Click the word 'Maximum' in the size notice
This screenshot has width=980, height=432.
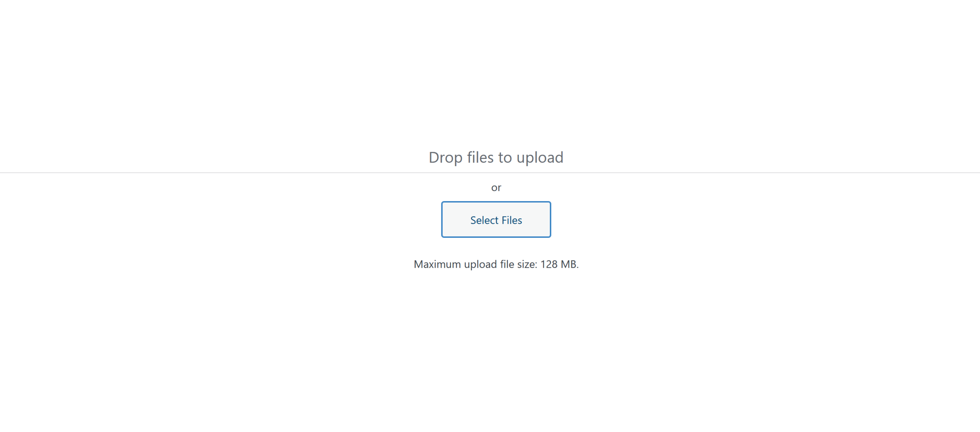[x=437, y=264]
